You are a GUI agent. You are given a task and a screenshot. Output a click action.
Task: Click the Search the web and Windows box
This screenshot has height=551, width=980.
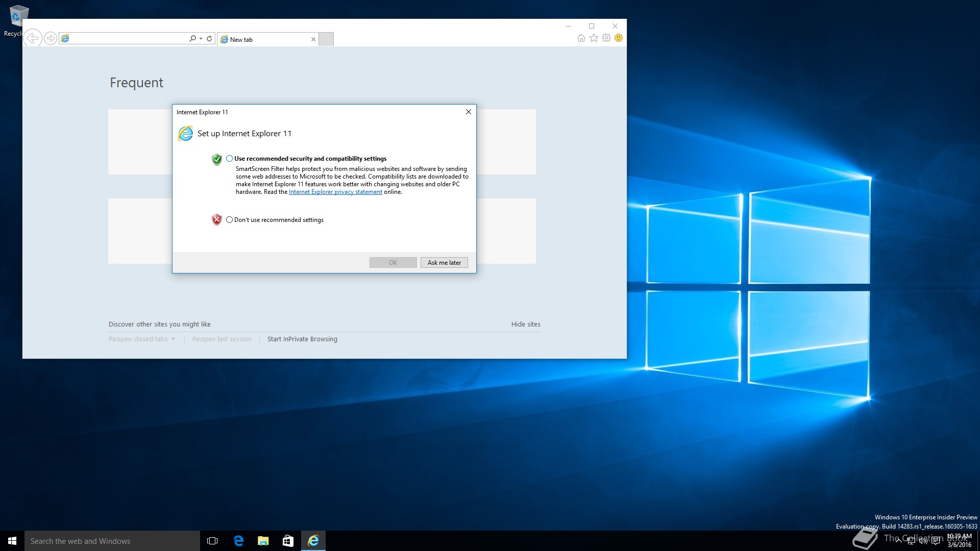click(112, 541)
